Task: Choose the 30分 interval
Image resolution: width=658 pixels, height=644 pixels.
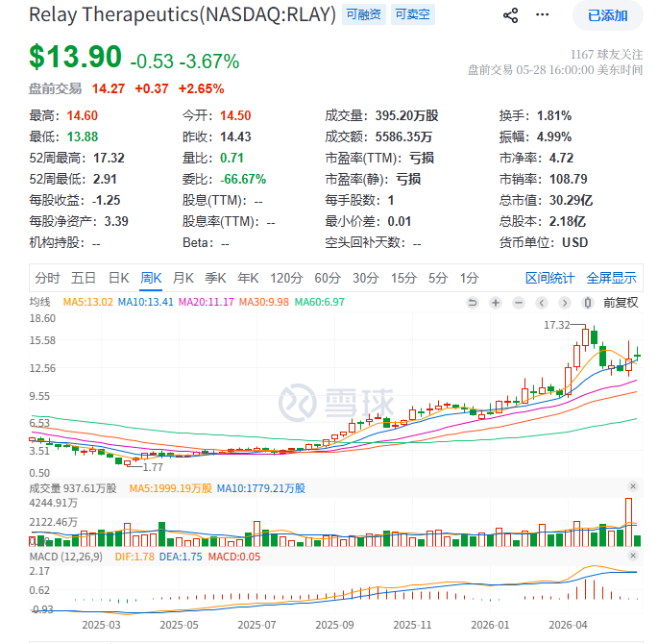Action: click(x=366, y=278)
